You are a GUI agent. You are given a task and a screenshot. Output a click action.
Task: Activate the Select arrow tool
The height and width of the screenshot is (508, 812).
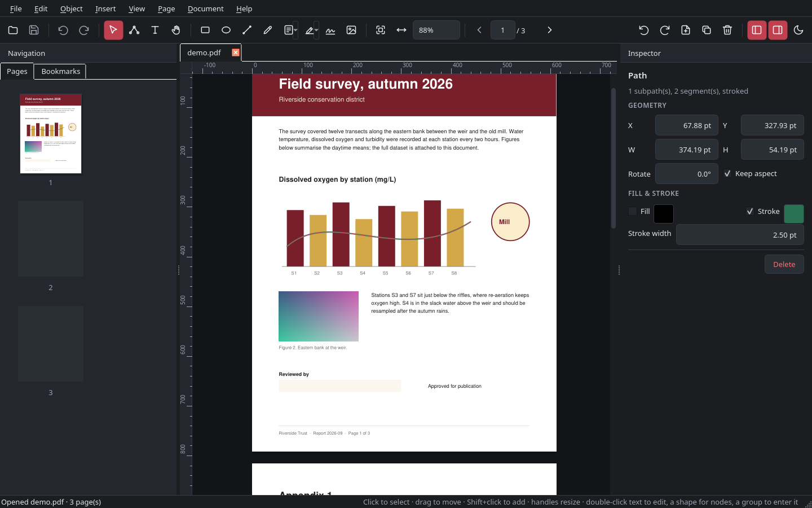[113, 30]
